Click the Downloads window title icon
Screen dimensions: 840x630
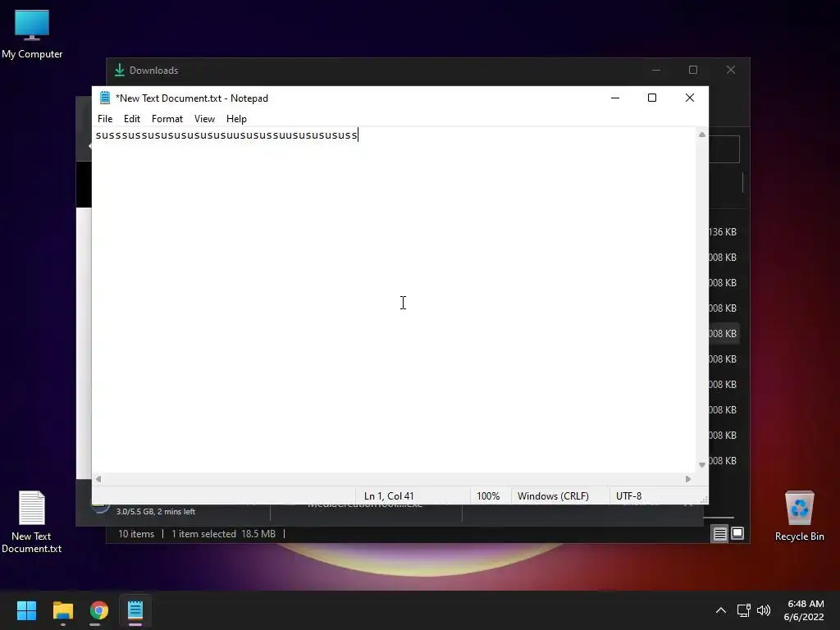point(120,71)
